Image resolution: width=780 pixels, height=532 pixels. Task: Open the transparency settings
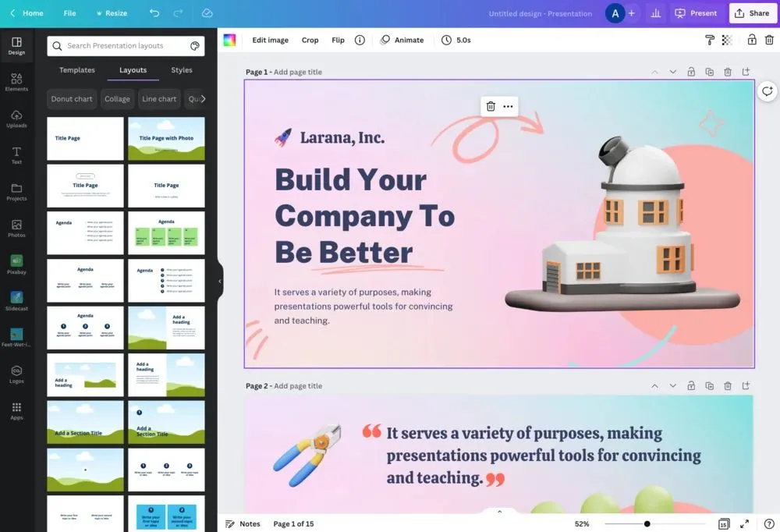[x=728, y=40]
